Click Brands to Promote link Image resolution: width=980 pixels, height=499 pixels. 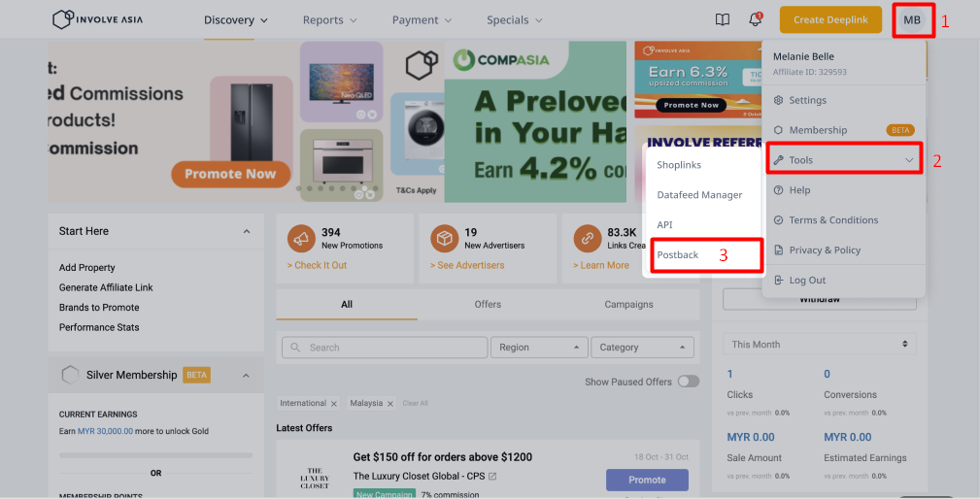point(99,308)
